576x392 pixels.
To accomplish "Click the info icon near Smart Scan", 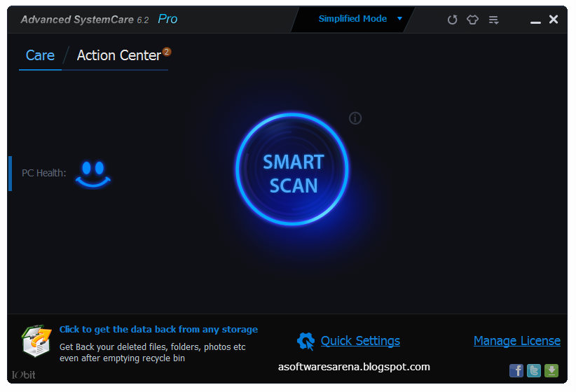I will tap(355, 118).
